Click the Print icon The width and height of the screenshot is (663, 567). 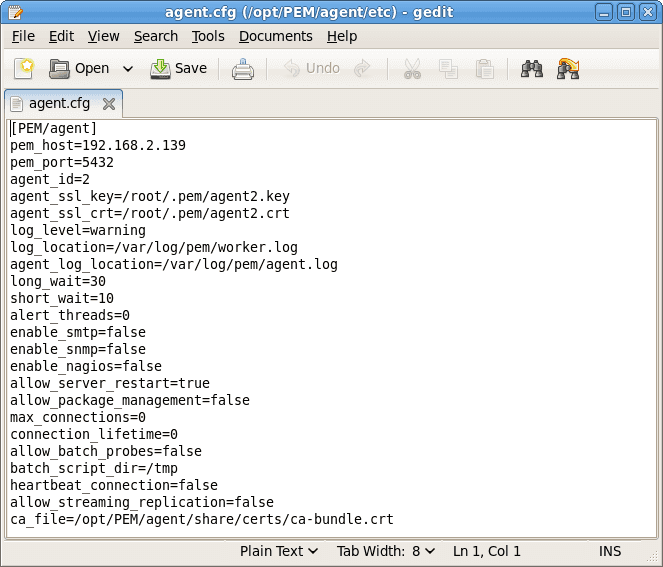coord(243,69)
